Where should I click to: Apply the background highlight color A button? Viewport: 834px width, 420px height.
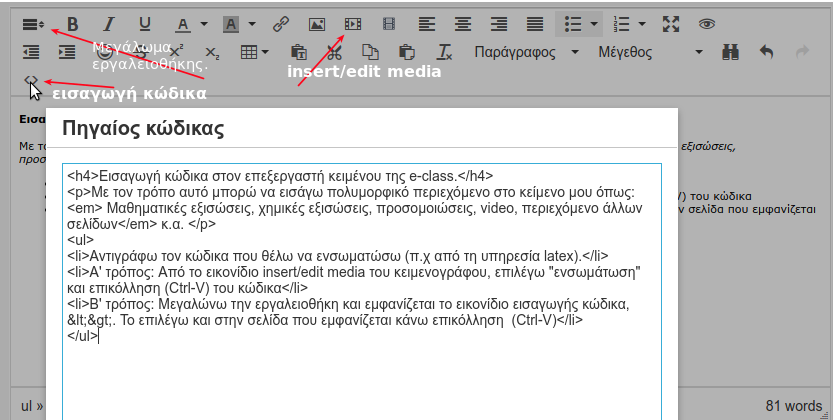tap(231, 24)
